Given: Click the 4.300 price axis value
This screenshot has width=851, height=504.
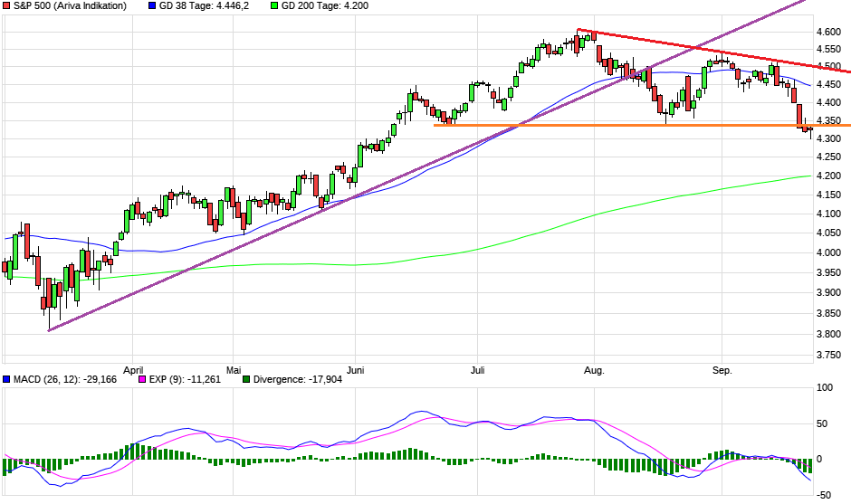Looking at the screenshot, I should pyautogui.click(x=828, y=138).
